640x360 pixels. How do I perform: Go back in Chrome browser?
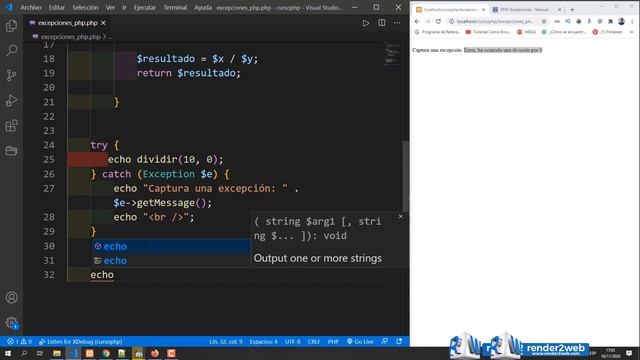coord(417,21)
